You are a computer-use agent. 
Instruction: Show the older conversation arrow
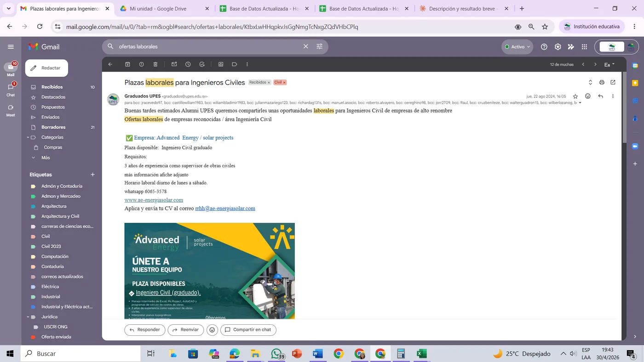[595, 64]
